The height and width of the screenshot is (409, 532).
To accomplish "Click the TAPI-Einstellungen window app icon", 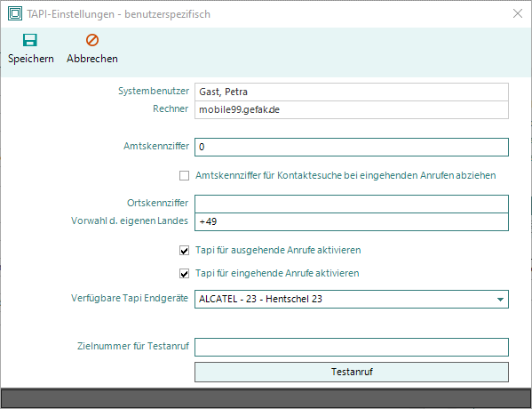I will 14,14.
